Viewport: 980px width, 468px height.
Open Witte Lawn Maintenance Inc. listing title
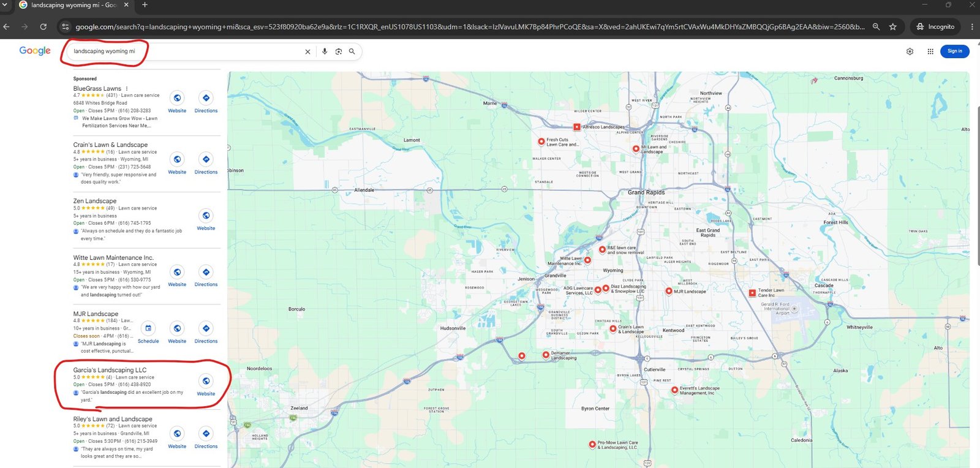[113, 257]
